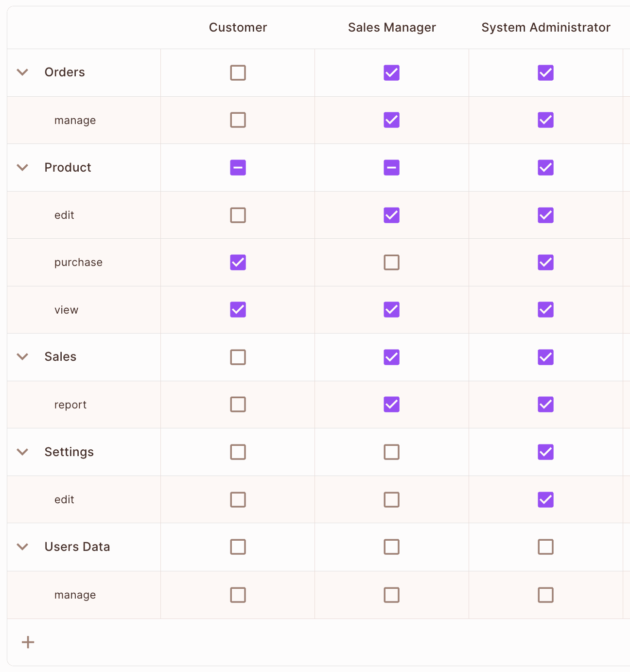Uncheck Product view for Customer
The height and width of the screenshot is (672, 630).
[238, 310]
